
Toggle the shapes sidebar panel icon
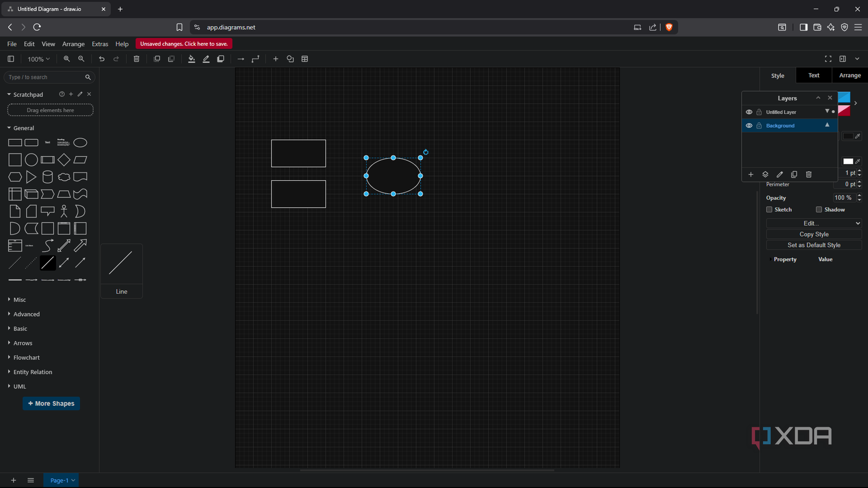click(x=10, y=59)
